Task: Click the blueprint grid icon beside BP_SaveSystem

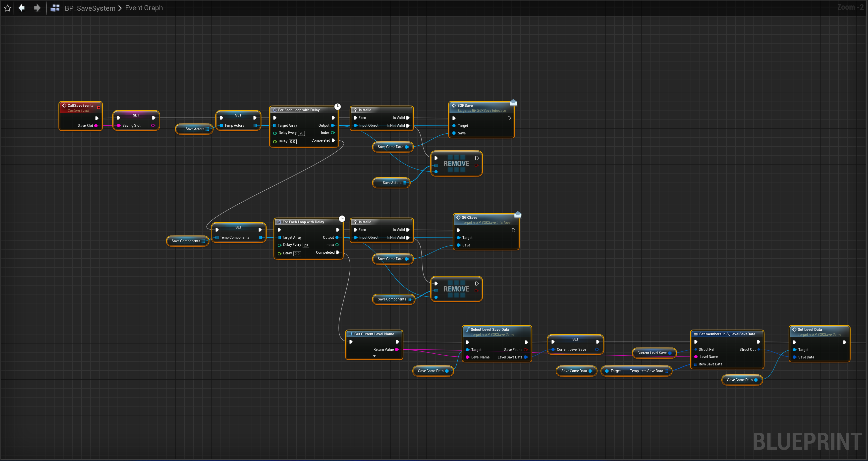Action: coord(55,8)
